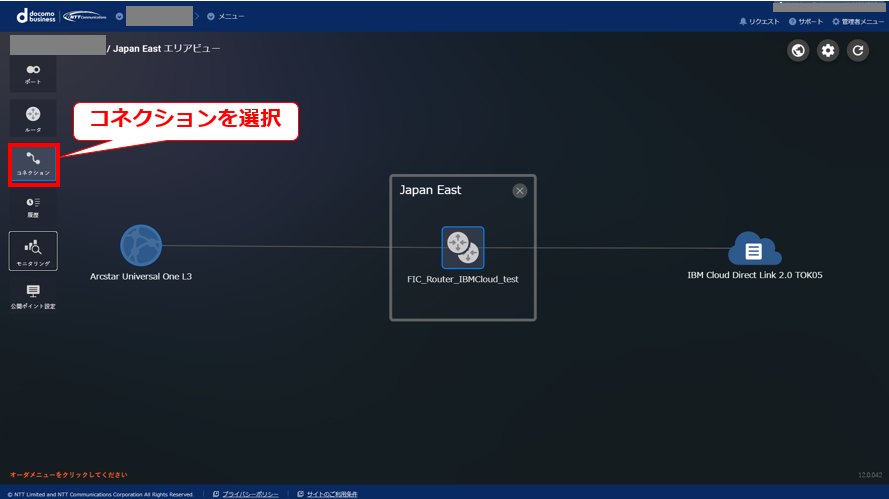This screenshot has height=499, width=889.
Task: Click the FIC_Router_IBMCloud_test label
Action: [x=463, y=279]
